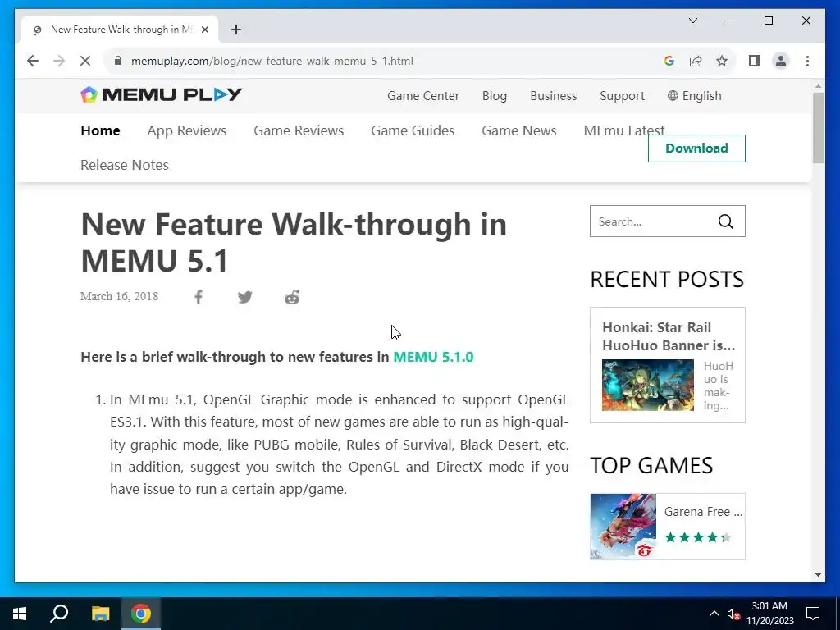
Task: Click the article title heading
Action: coord(294,242)
